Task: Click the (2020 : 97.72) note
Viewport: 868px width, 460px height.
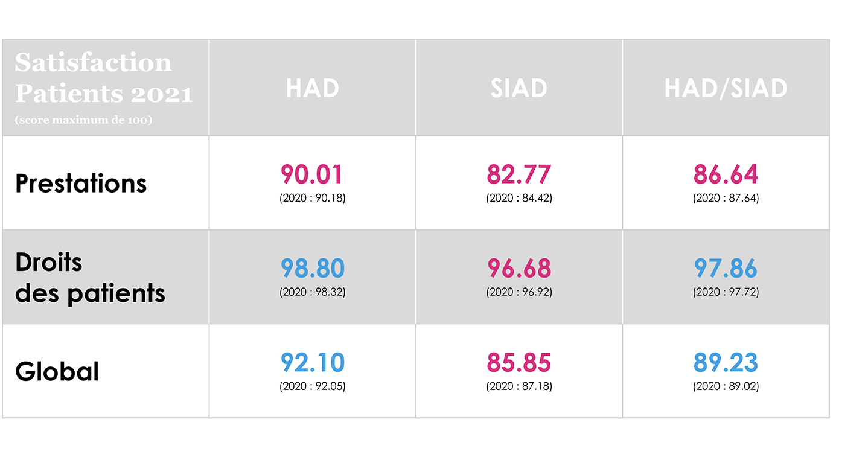Action: point(726,292)
